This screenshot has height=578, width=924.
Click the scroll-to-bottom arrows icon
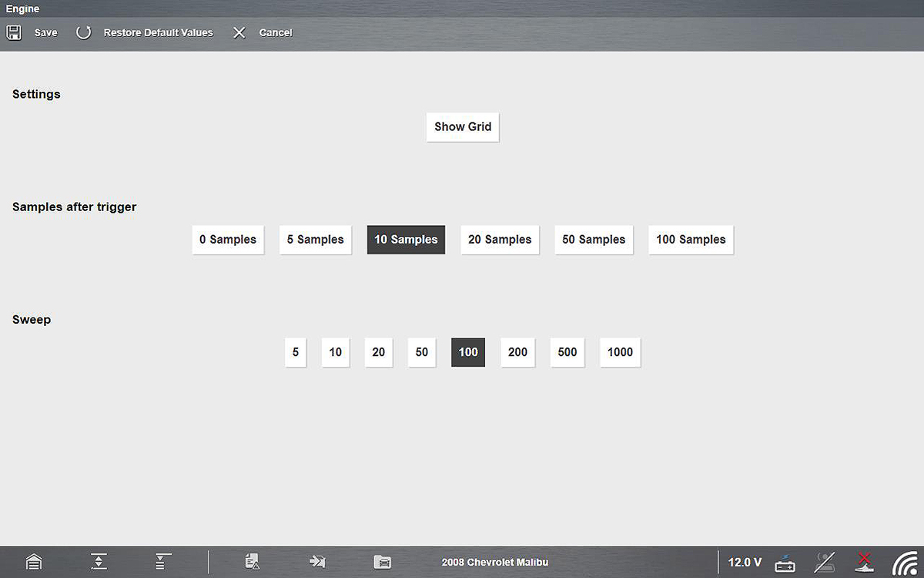click(161, 563)
